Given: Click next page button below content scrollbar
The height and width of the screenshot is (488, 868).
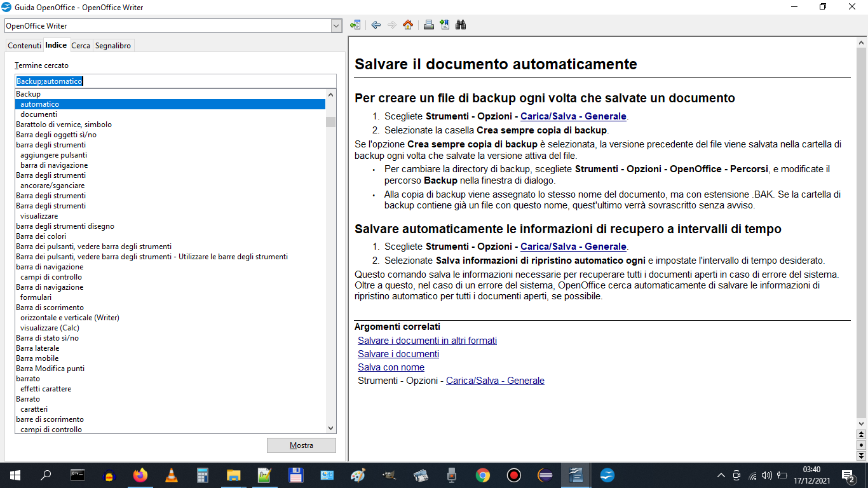Looking at the screenshot, I should (x=862, y=456).
